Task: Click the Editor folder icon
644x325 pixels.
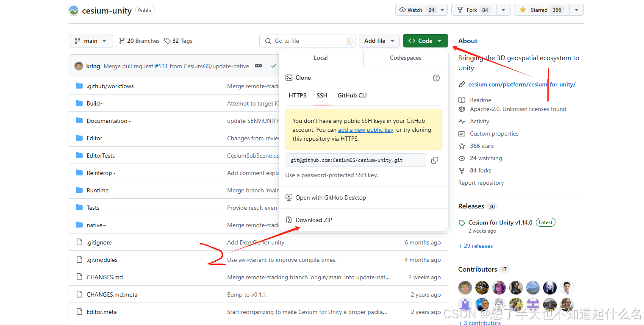Action: [79, 138]
